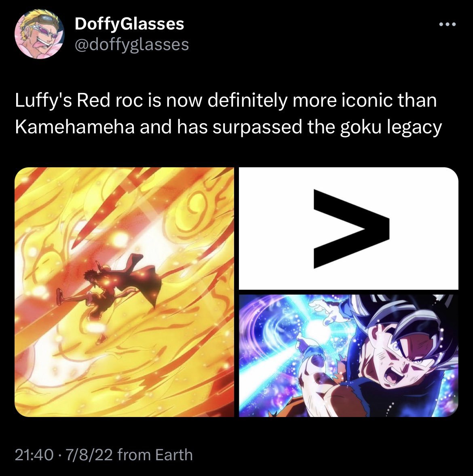Click the black > symbol

click(351, 229)
